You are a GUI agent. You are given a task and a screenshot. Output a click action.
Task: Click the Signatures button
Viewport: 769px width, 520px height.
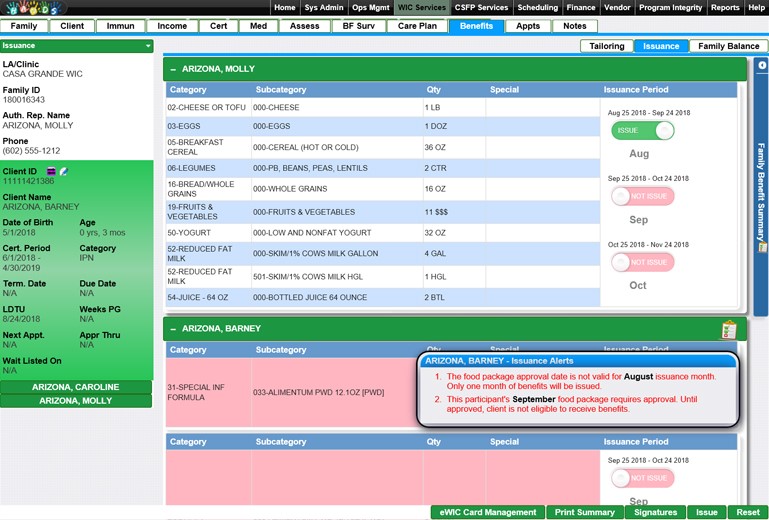point(656,512)
